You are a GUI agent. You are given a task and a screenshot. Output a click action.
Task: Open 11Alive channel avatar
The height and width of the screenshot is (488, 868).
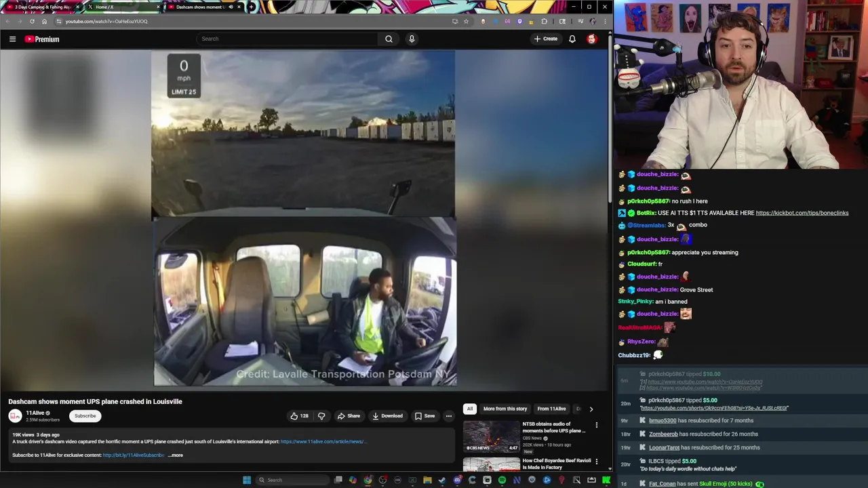15,415
